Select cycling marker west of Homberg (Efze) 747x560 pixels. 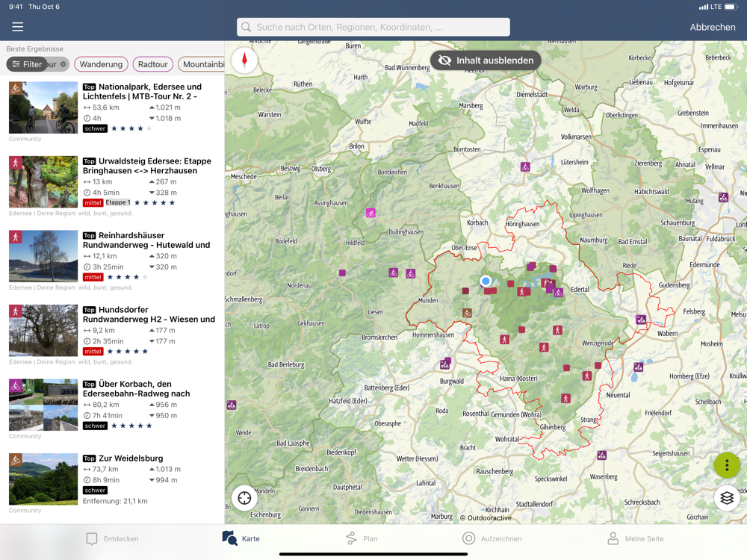click(639, 367)
